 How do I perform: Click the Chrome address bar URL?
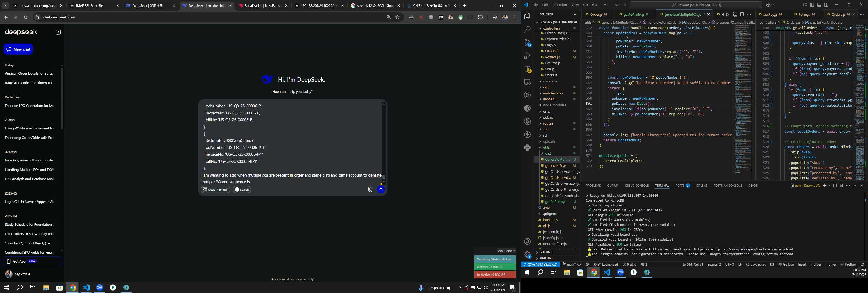click(59, 17)
